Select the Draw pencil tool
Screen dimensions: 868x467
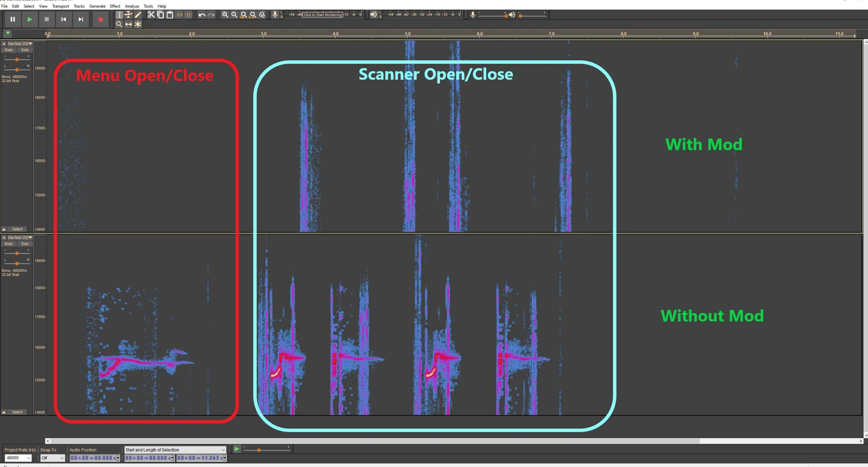(x=138, y=15)
